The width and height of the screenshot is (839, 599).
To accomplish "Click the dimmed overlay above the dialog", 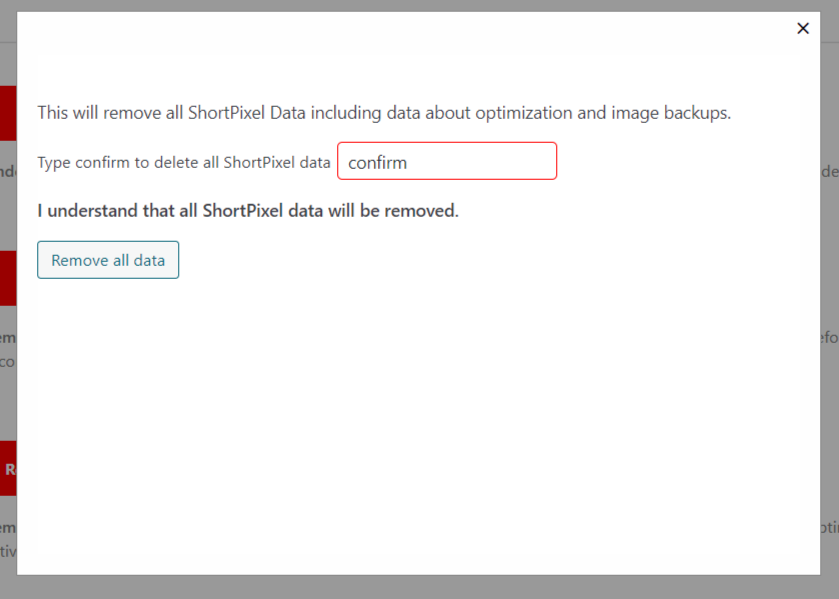I will click(420, 5).
